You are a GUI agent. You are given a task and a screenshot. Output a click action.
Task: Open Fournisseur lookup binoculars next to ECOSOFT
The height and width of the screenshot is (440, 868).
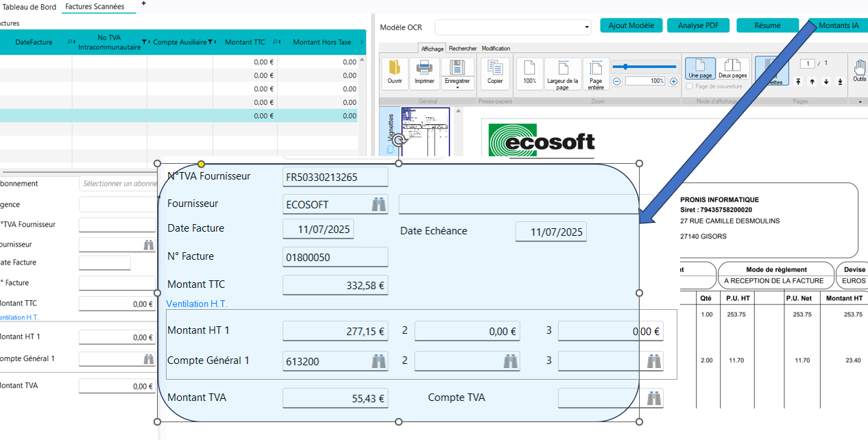click(378, 204)
